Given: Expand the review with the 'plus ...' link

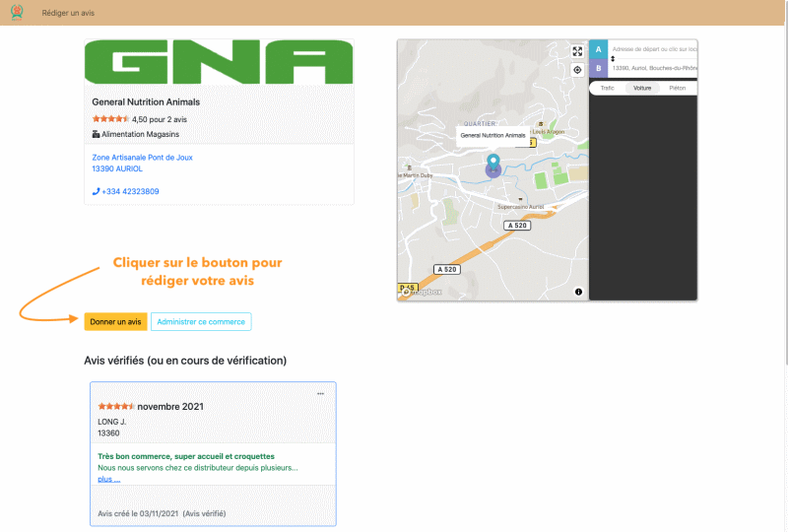Looking at the screenshot, I should pos(109,479).
